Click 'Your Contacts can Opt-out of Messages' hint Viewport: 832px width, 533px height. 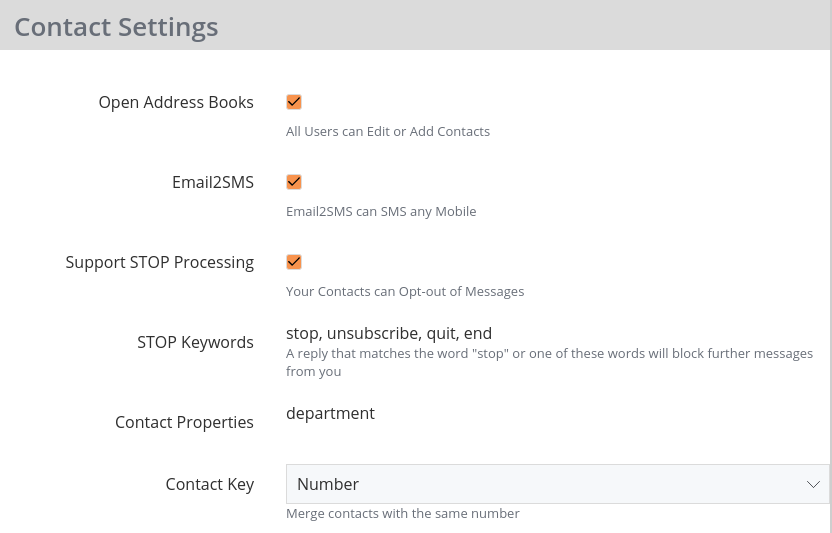(x=405, y=291)
